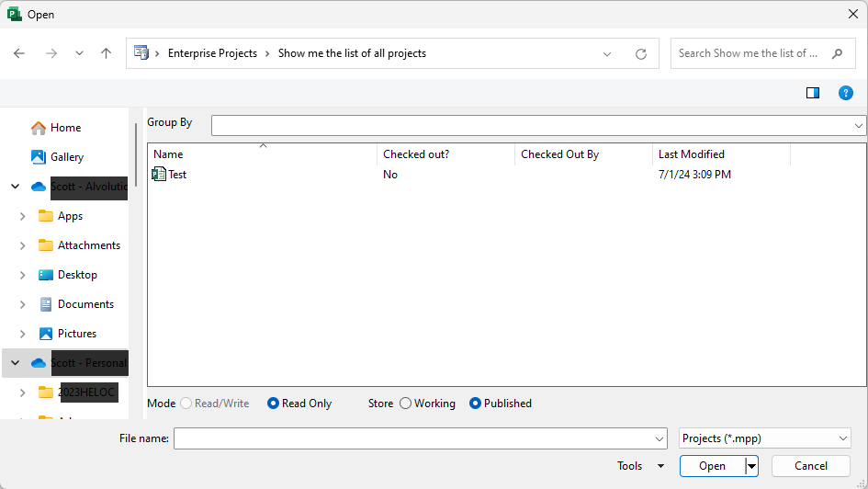Click the Scott Personal cloud icon
Screen dimensions: 868x489
click(39, 363)
